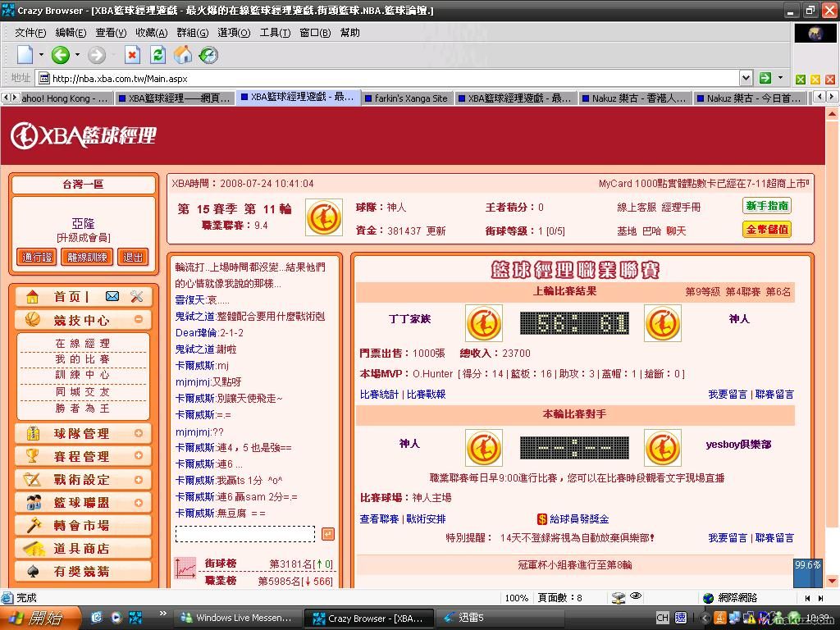Expand the 賽程管理 section

[139, 455]
